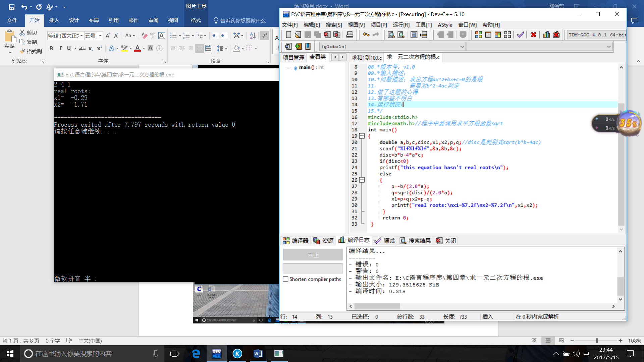Click Word's Strikethrough abc button

(x=82, y=48)
